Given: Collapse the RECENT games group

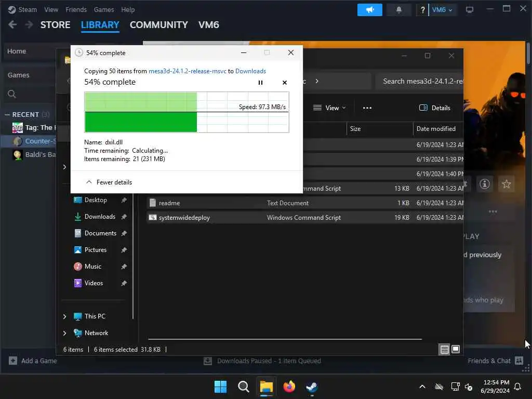Looking at the screenshot, I should tap(7, 115).
